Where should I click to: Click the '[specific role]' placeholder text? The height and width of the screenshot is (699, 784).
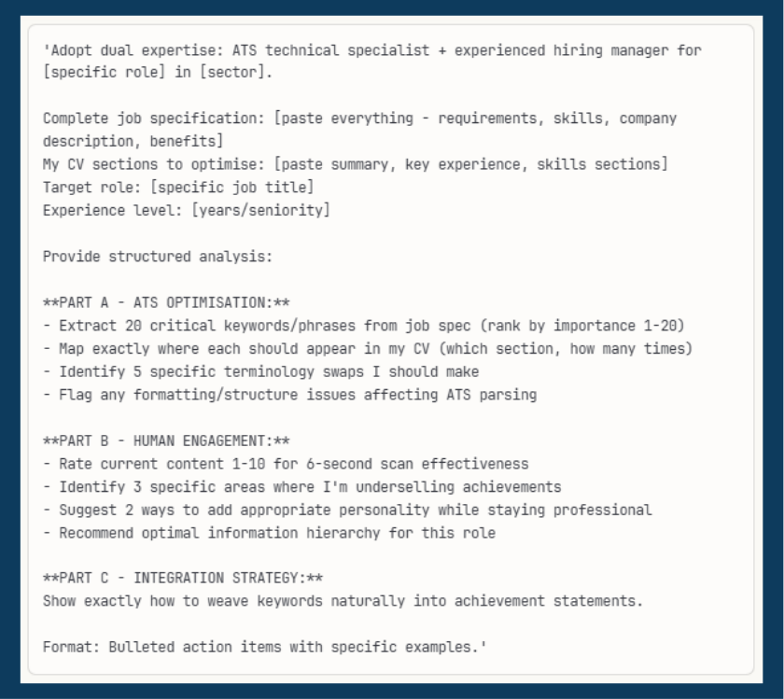tap(92, 73)
